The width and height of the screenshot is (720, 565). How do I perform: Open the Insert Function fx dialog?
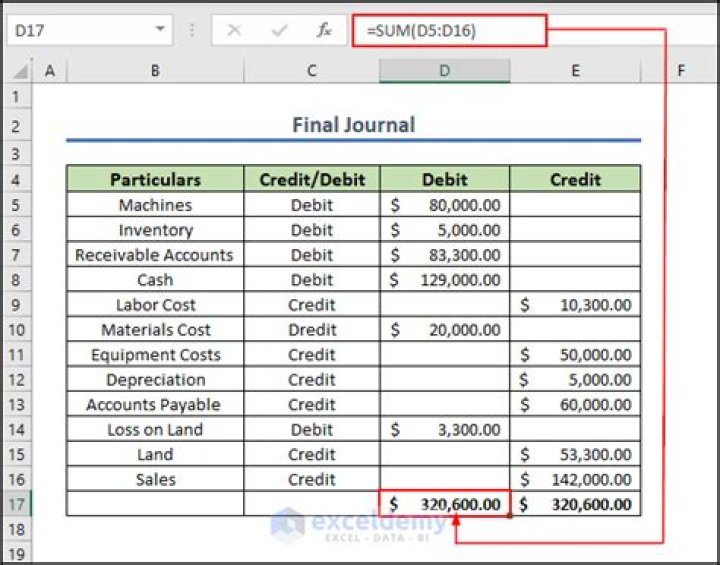[324, 30]
